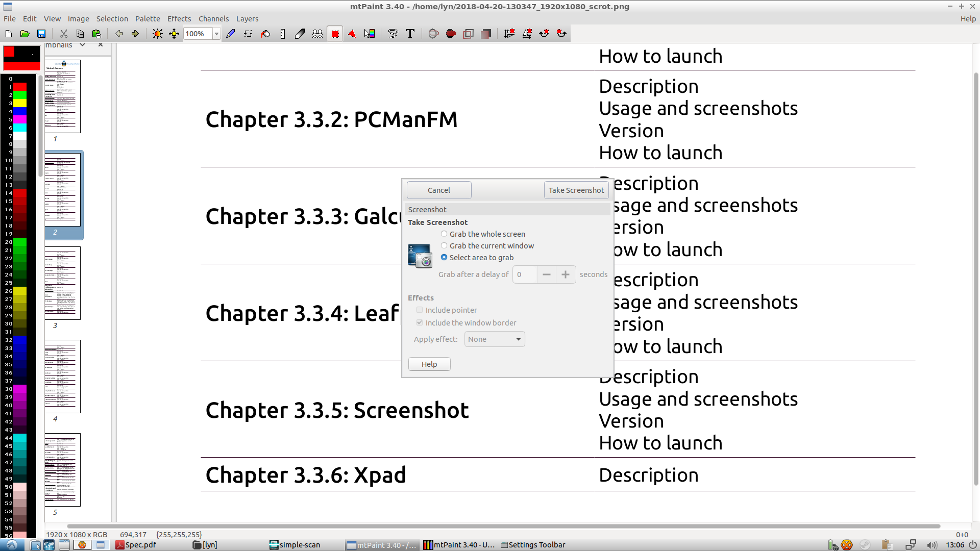
Task: Select the Text tool
Action: (x=410, y=34)
